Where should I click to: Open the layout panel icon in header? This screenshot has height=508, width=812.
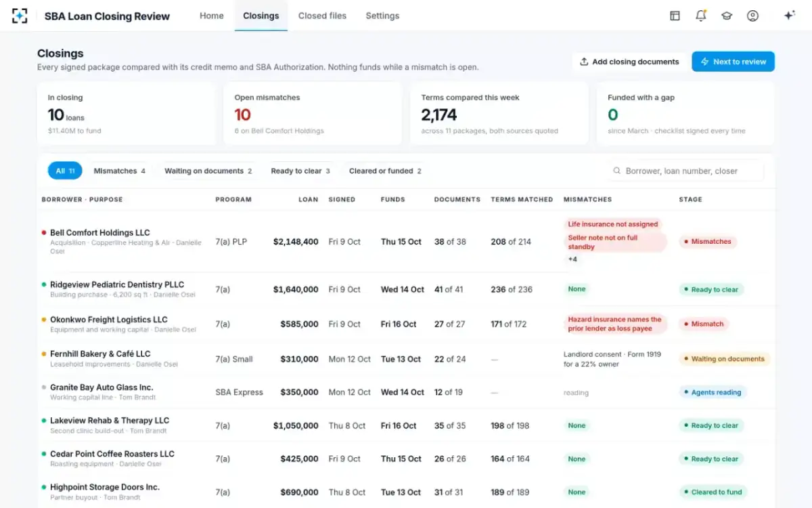[675, 16]
